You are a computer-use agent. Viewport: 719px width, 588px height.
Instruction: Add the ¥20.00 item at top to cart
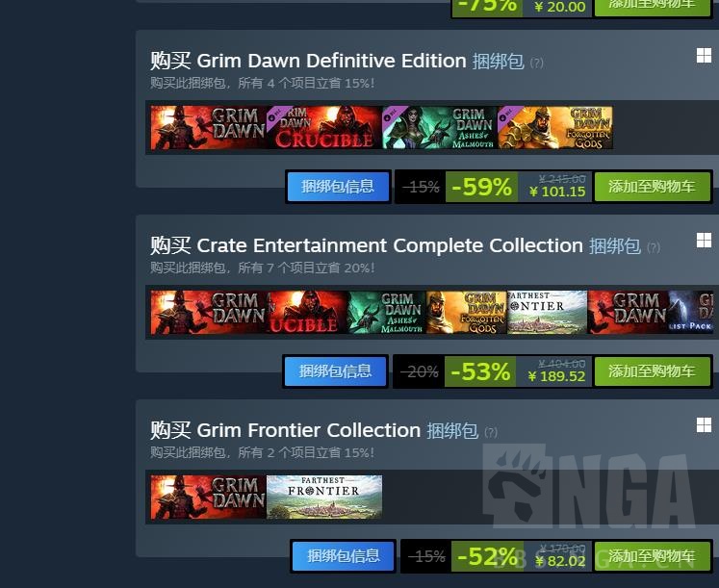(x=652, y=8)
